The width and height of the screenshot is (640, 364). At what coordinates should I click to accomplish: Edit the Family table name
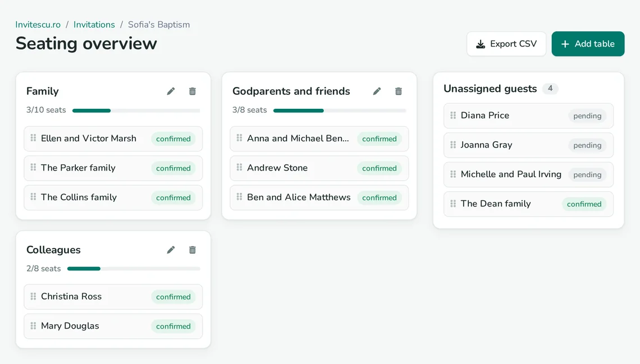coord(171,91)
